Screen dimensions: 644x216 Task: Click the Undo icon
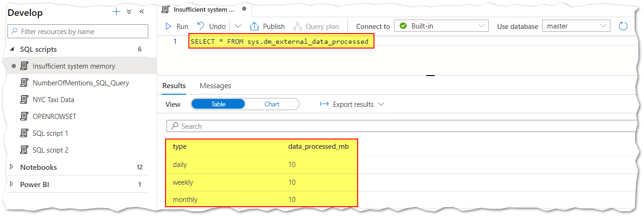coord(201,26)
